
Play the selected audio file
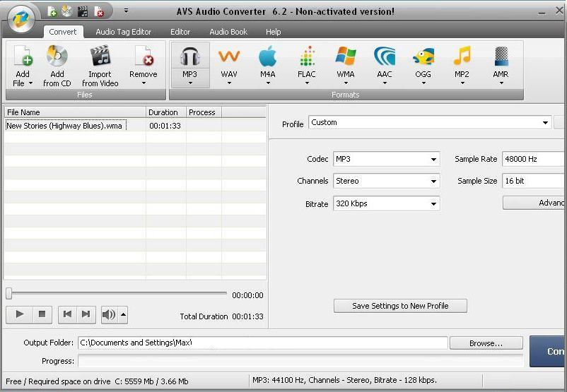click(x=20, y=314)
